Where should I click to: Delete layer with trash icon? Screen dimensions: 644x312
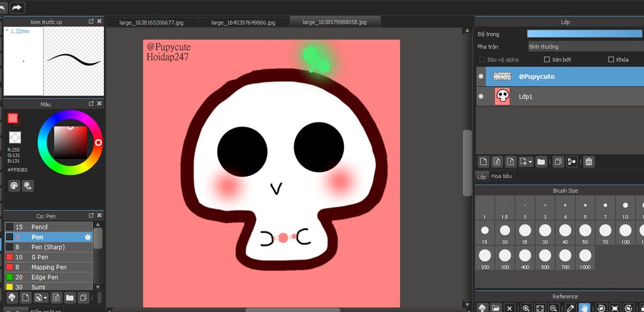[x=589, y=162]
